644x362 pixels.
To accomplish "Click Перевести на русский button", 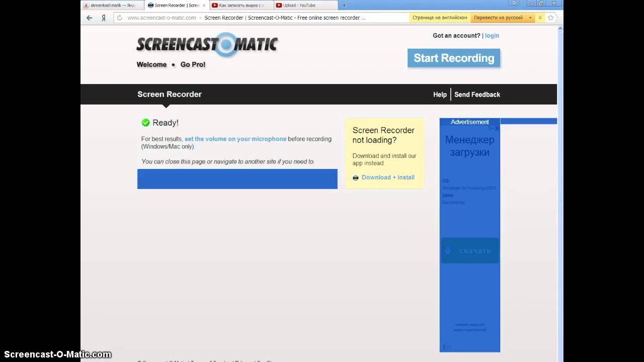I will point(499,18).
